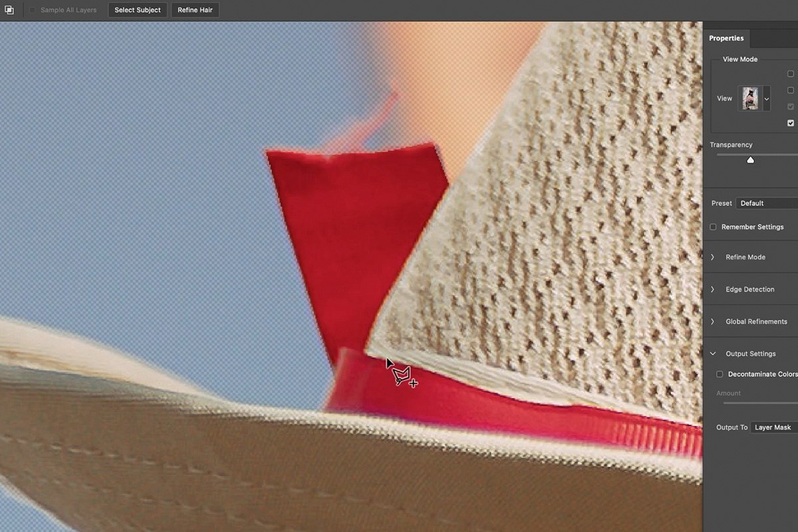Open the Output To Layer Mask dropdown
Viewport: 798px width, 532px height.
pos(774,427)
